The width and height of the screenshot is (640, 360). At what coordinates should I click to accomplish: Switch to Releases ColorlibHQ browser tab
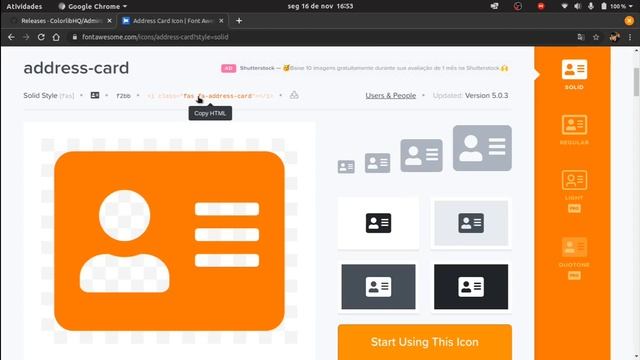point(61,21)
